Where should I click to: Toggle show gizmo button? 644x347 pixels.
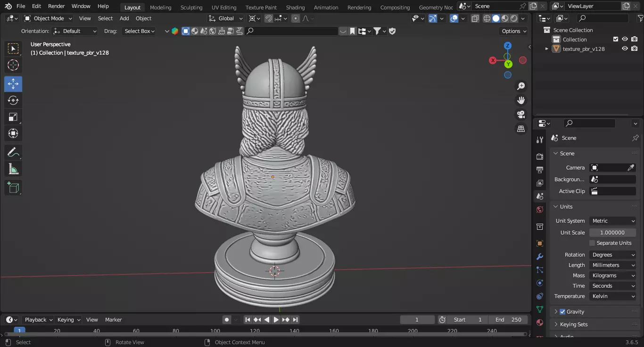pos(433,18)
